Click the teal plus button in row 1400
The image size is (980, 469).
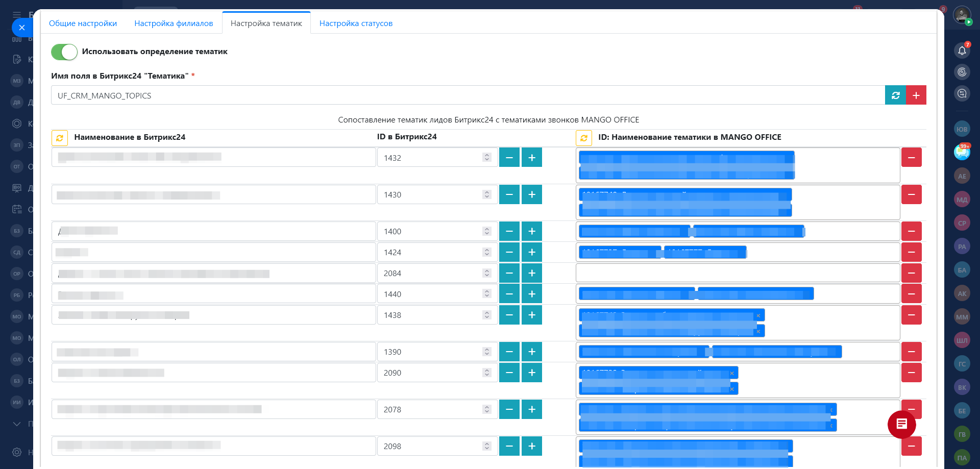click(x=532, y=231)
